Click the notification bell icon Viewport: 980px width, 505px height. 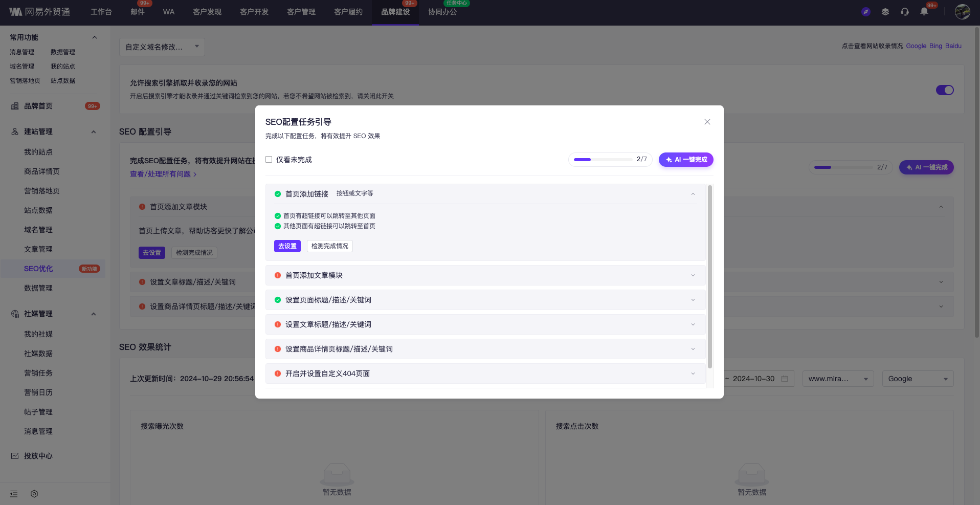924,12
